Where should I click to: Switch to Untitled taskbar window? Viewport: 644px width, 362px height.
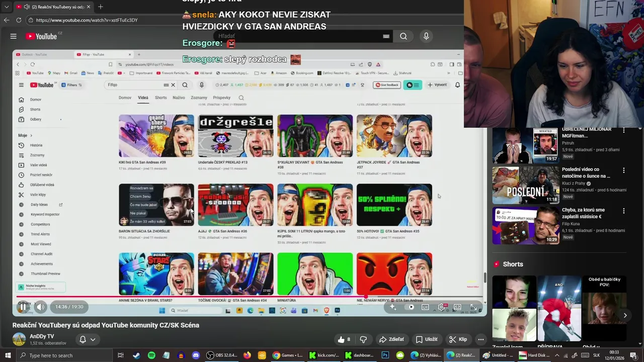click(498, 355)
